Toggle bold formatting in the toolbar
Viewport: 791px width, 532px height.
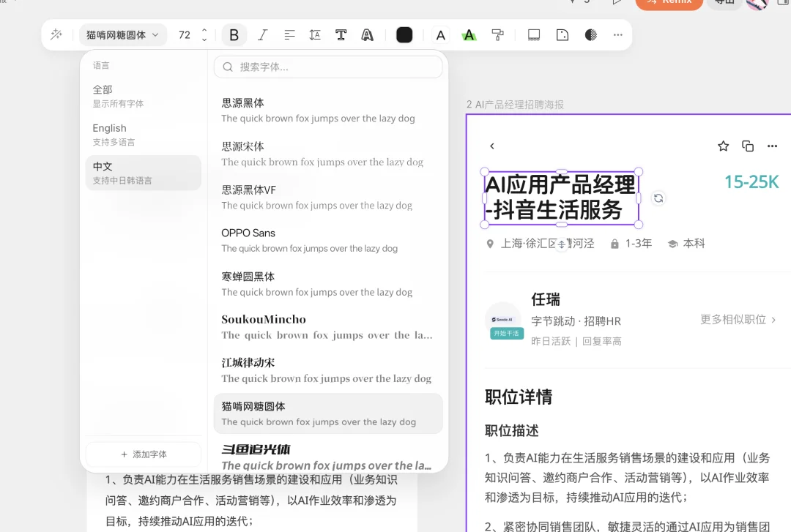coord(233,34)
